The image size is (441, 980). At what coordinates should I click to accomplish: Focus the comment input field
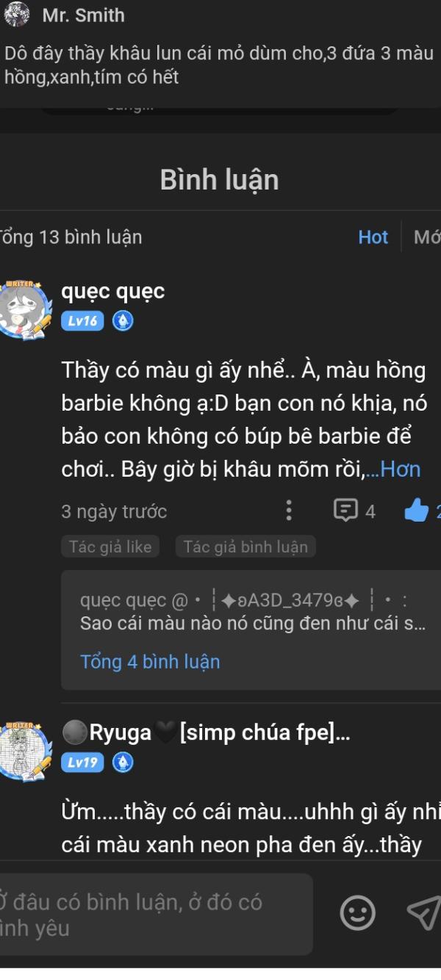153,915
